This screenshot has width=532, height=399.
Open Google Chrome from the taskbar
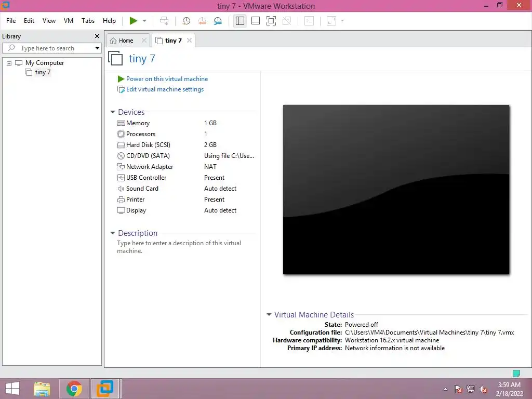click(x=74, y=389)
